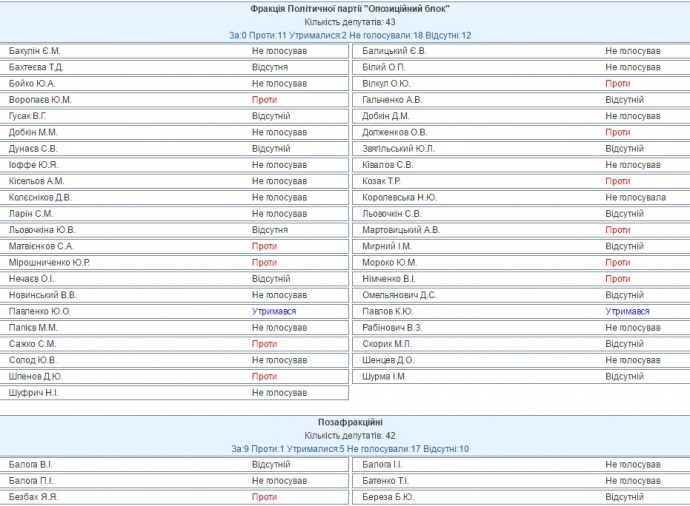Open Звягільський Ю.Л. entry
The image size is (690, 506).
pyautogui.click(x=400, y=149)
